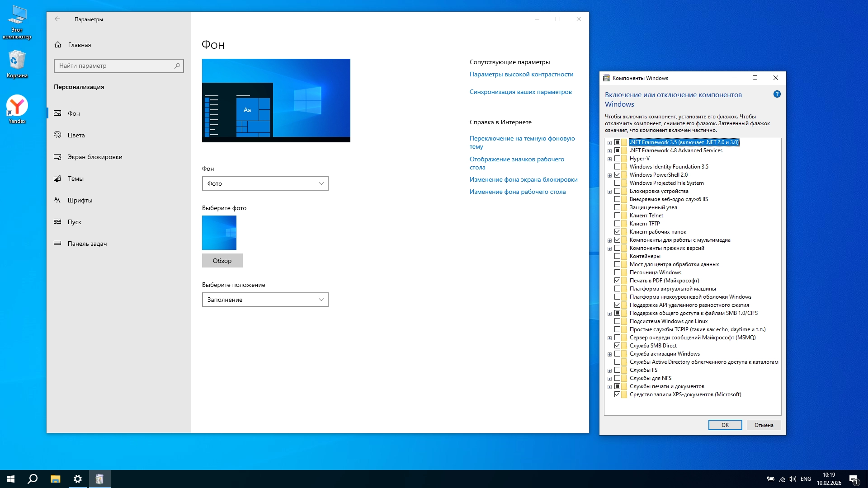
Task: Uncheck the Microsoft Print to PDF (Печать в PDF) checkbox
Action: pyautogui.click(x=617, y=281)
